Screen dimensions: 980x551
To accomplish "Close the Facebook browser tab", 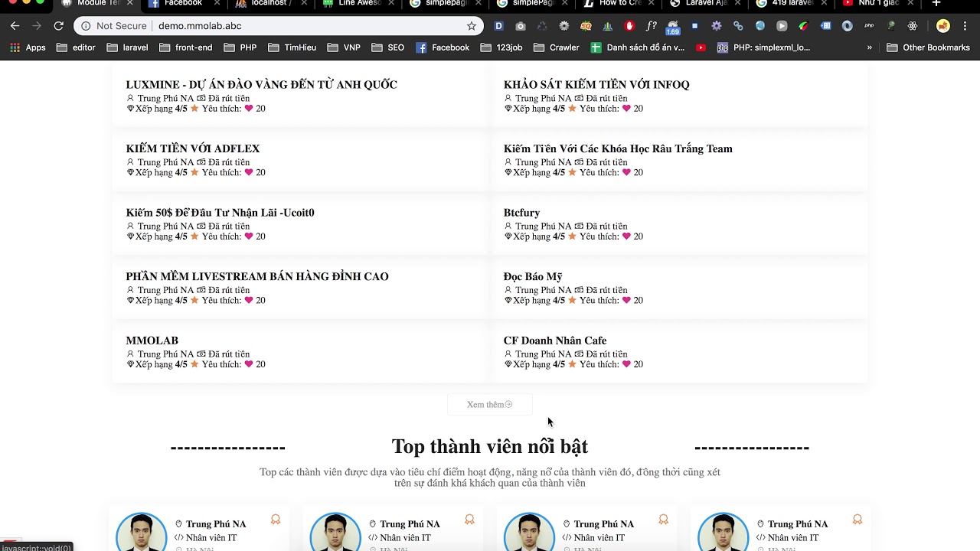I will [217, 3].
